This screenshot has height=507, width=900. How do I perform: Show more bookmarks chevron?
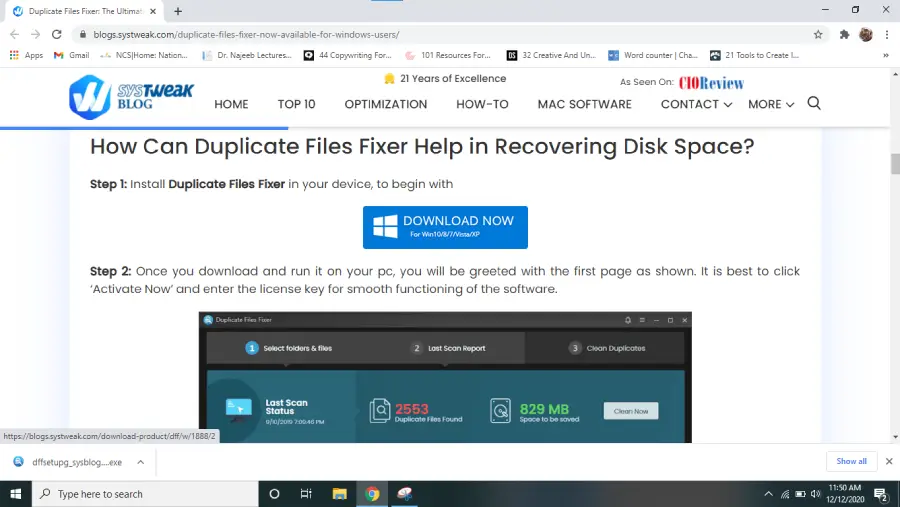(x=886, y=55)
